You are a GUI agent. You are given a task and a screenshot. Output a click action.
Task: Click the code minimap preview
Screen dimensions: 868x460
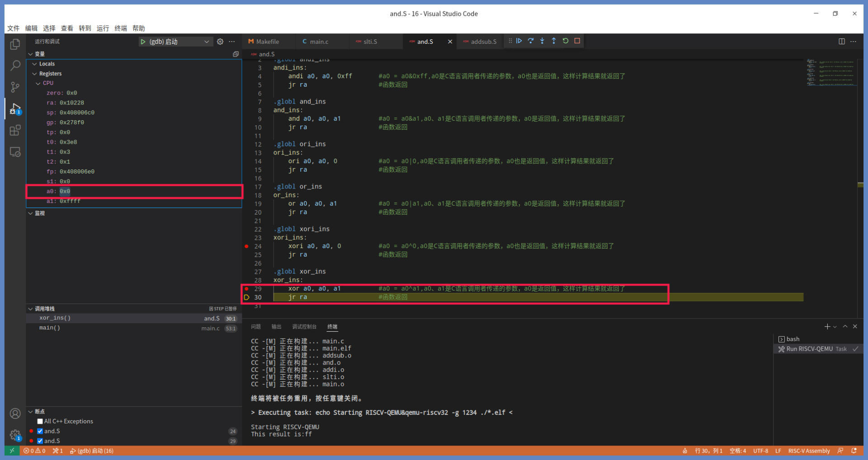click(831, 72)
